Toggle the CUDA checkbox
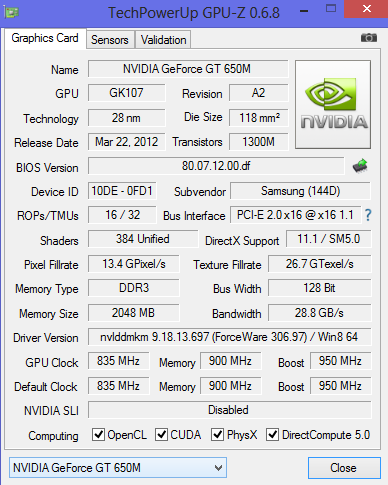388x485 pixels. pos(161,435)
